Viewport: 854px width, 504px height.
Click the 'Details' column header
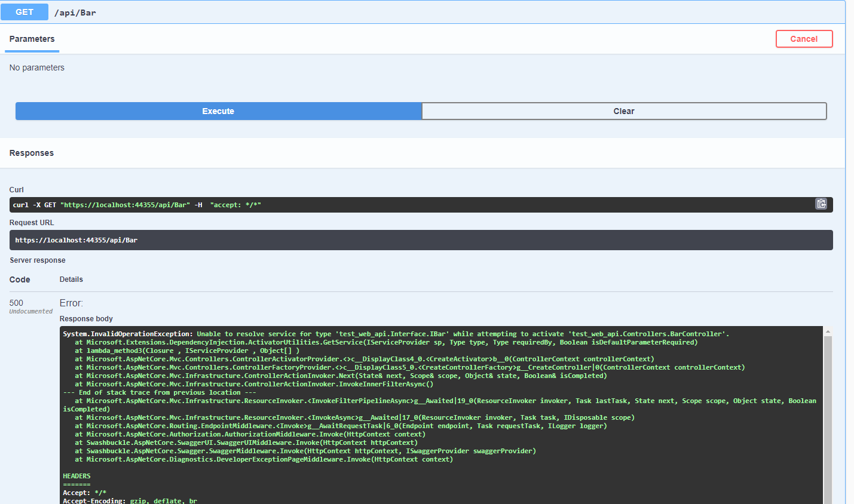click(71, 279)
